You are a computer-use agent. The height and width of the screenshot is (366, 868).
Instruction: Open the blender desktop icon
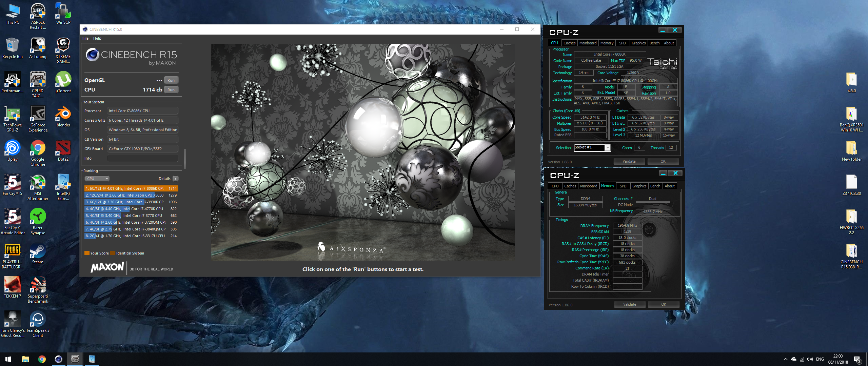click(63, 117)
